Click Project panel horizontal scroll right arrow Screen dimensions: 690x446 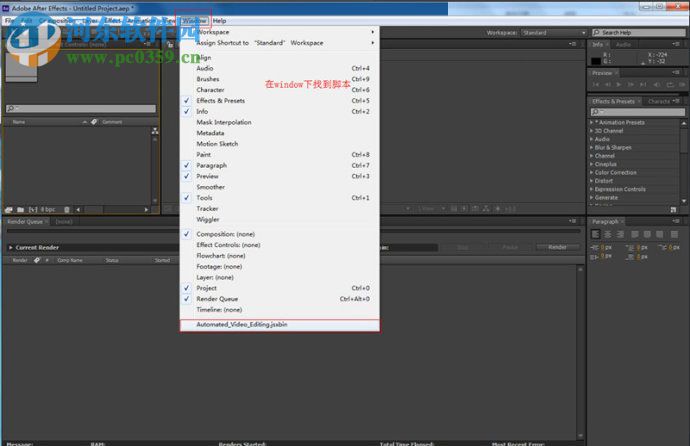pos(146,210)
